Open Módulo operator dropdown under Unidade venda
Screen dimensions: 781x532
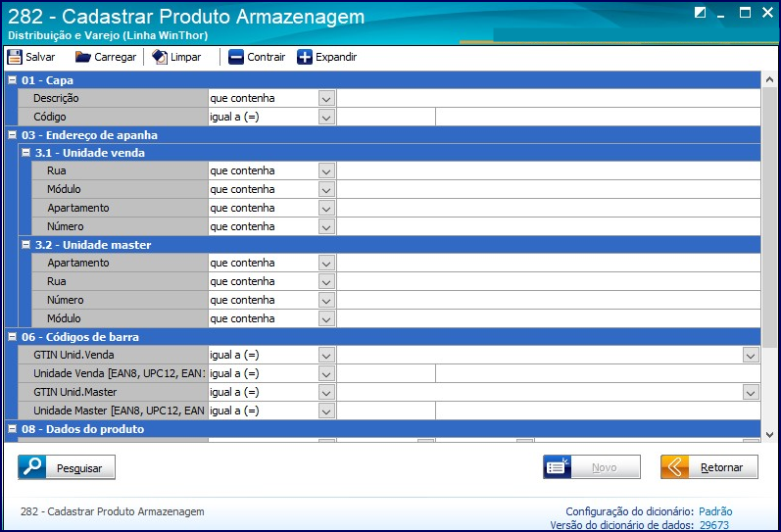[326, 189]
